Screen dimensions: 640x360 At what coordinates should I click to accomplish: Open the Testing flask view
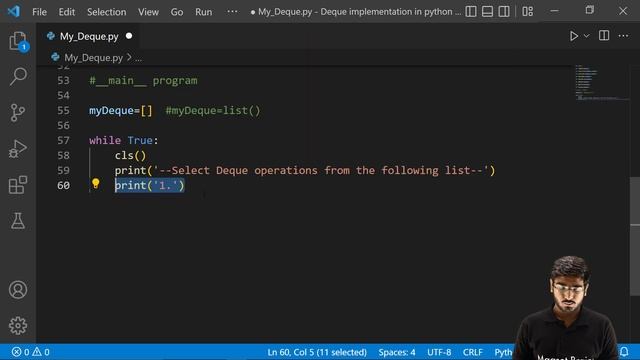click(x=18, y=221)
